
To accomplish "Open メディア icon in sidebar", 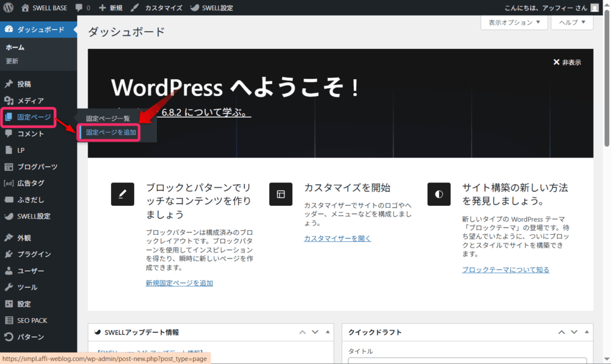I will tap(8, 101).
